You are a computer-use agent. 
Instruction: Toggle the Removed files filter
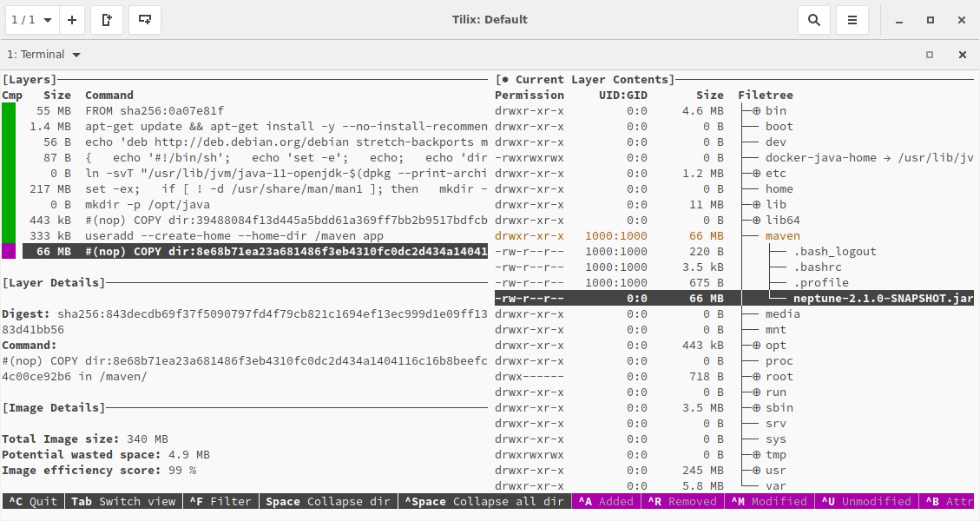[686, 502]
